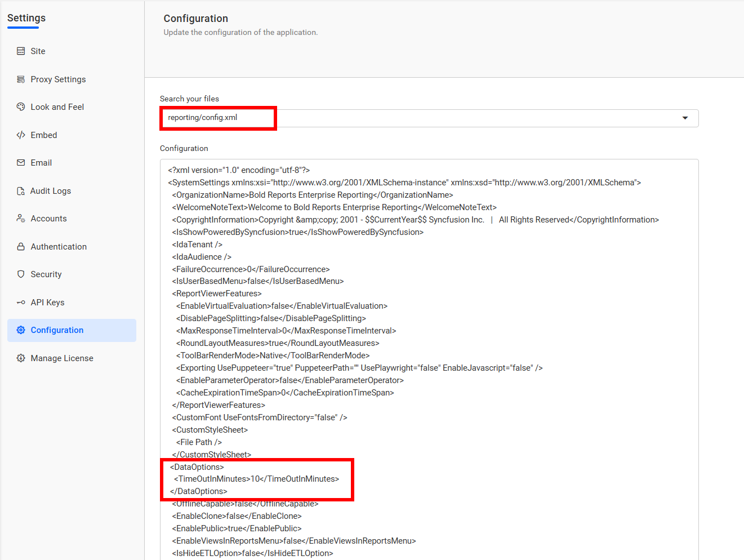The height and width of the screenshot is (560, 744).
Task: Click the Proxy Settings server icon
Action: point(21,79)
